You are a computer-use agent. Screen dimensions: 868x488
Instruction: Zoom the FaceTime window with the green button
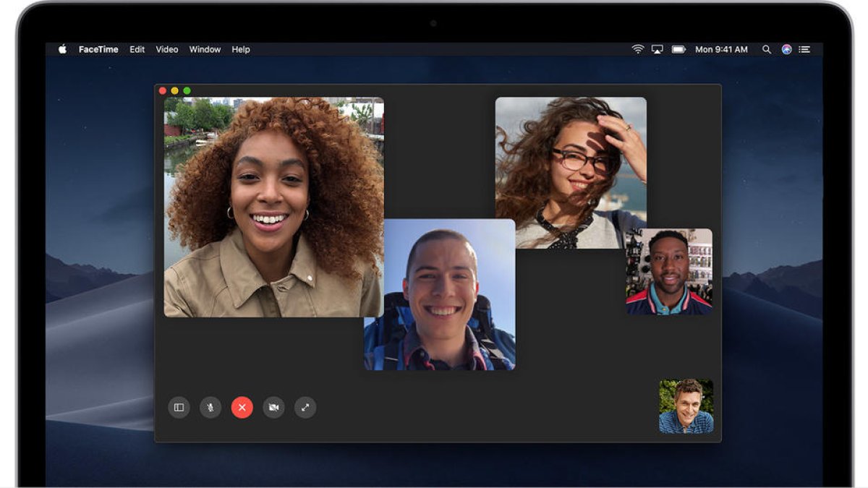click(x=187, y=90)
